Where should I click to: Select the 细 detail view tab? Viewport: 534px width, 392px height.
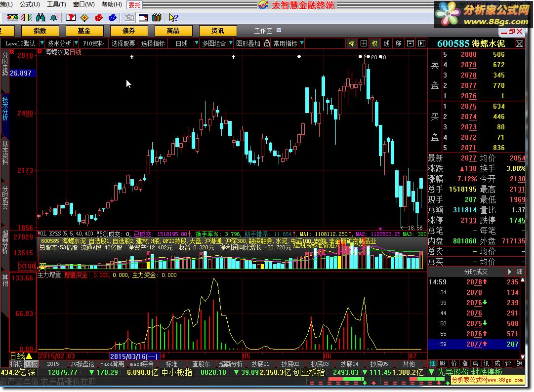433,363
